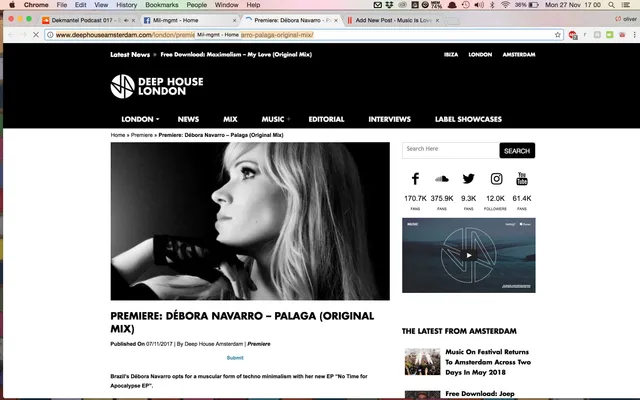Click the green extension icon in toolbar
Viewport: 640px width, 400px height.
click(x=609, y=35)
